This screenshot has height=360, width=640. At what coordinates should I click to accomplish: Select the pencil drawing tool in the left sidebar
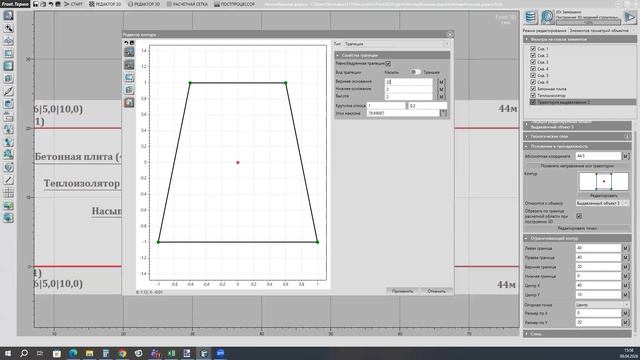(x=8, y=91)
